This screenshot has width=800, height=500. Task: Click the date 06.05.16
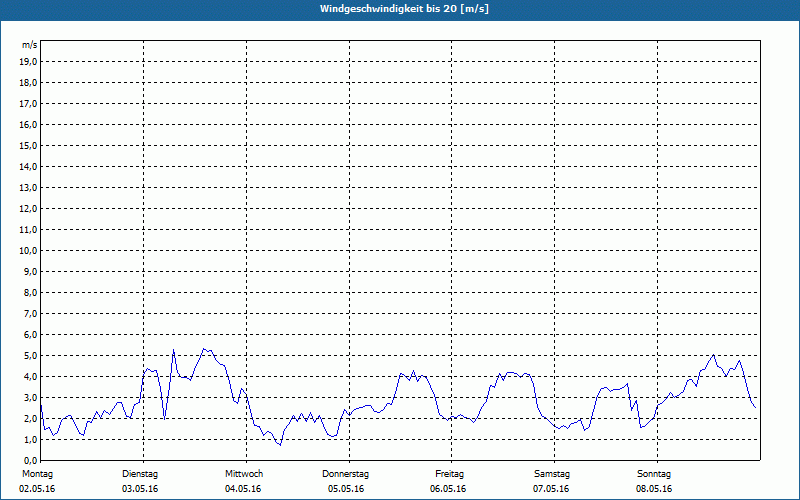[x=448, y=489]
